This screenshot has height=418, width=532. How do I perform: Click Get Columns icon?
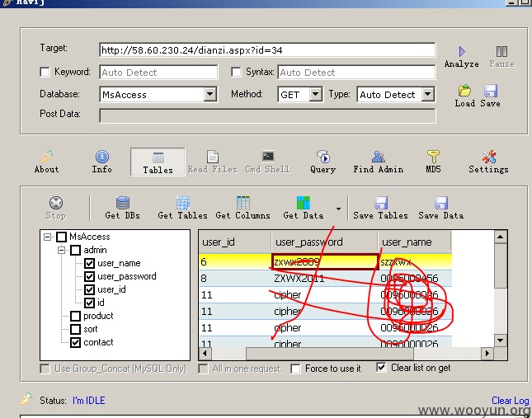[x=243, y=203]
